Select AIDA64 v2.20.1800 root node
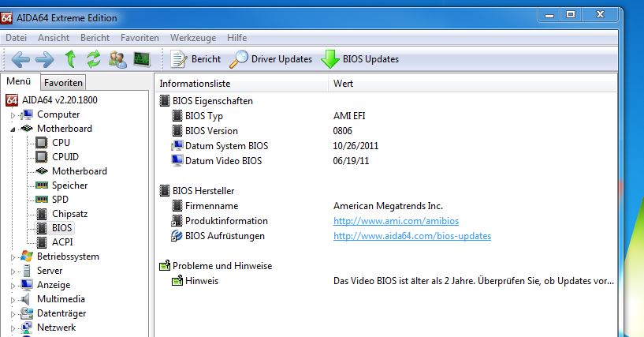 tap(52, 100)
